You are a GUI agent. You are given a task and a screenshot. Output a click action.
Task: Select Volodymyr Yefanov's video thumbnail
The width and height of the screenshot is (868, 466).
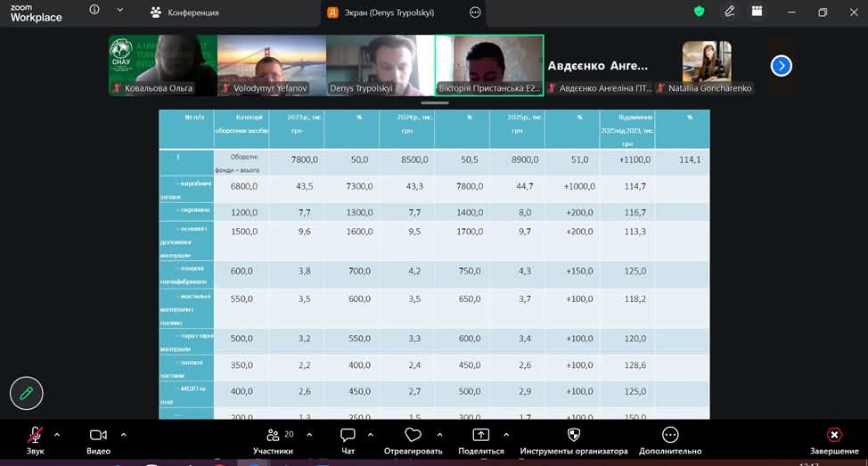[x=271, y=65]
